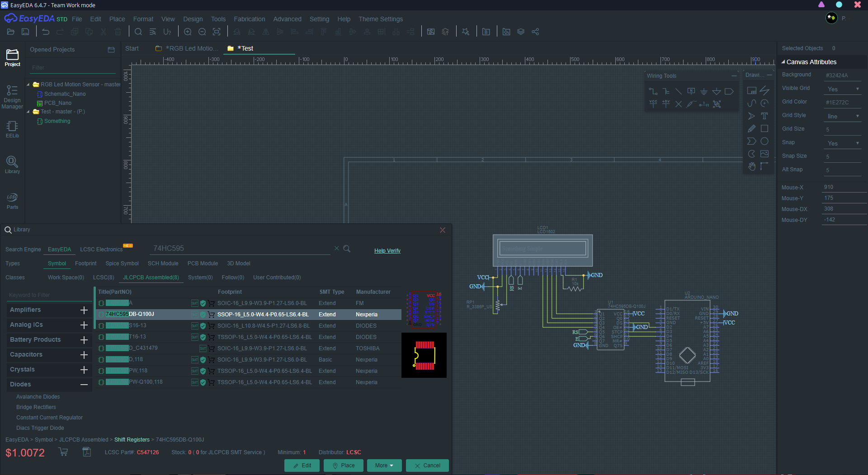
Task: Click the Zoom In toolbar icon
Action: coord(188,32)
